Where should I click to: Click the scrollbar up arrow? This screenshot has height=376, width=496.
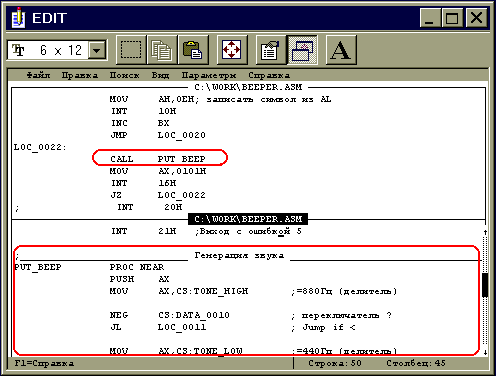[485, 232]
